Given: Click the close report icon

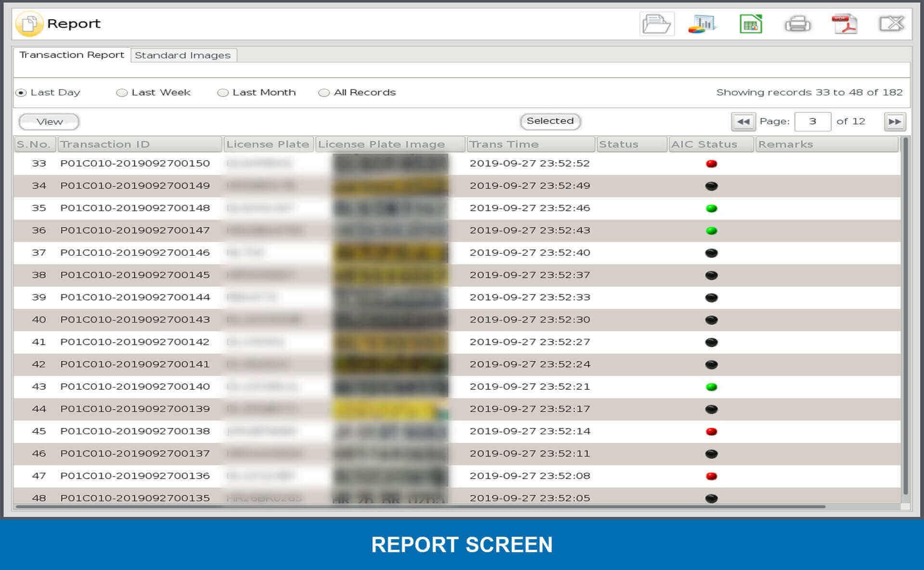Looking at the screenshot, I should coord(892,23).
